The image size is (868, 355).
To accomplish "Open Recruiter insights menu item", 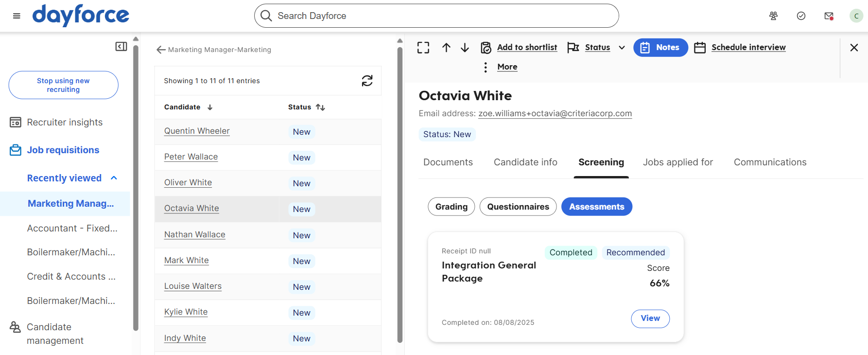I will 65,123.
